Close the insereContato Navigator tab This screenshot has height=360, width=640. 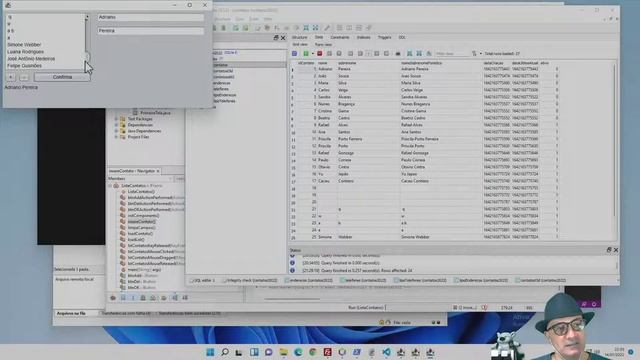click(158, 171)
